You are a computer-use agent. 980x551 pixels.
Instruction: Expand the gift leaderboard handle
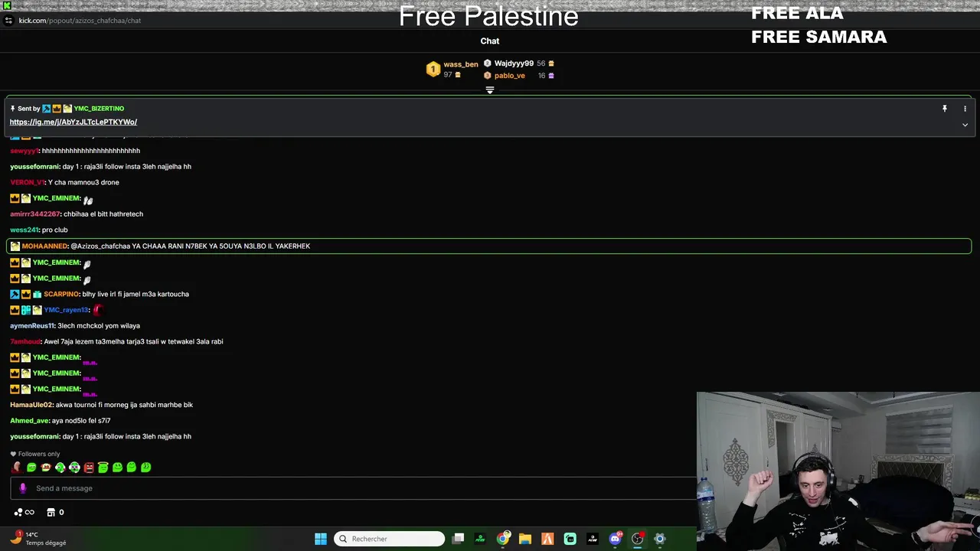490,90
